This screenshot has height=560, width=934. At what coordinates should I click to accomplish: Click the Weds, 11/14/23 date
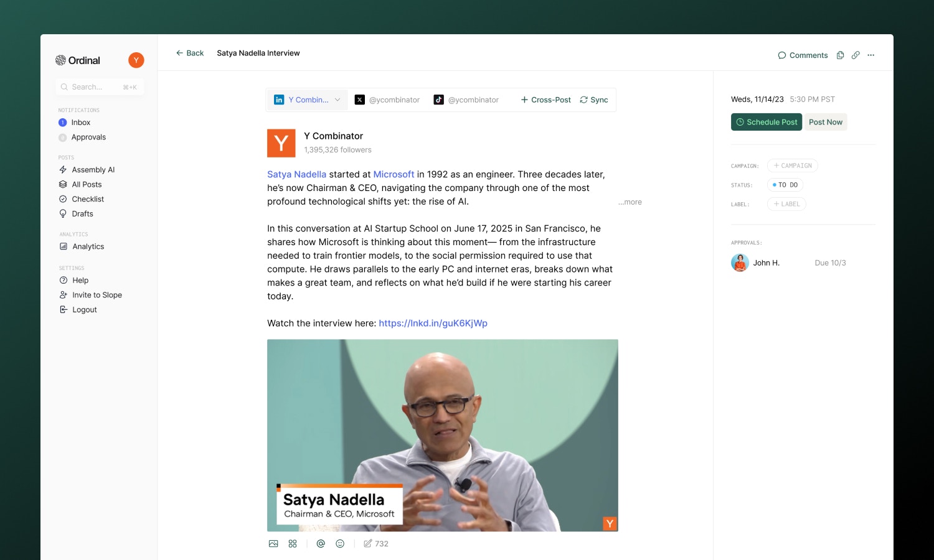point(757,100)
